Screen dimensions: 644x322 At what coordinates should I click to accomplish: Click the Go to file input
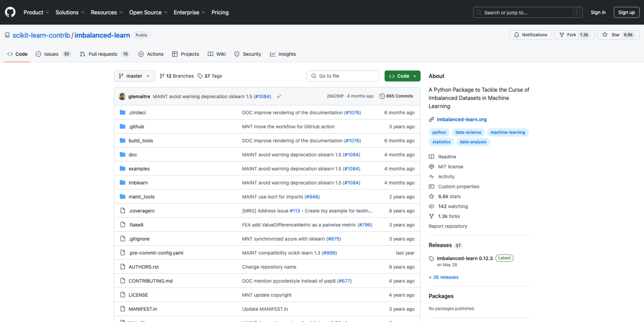(x=342, y=76)
